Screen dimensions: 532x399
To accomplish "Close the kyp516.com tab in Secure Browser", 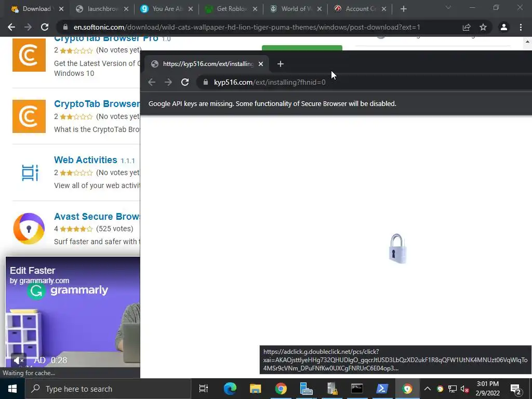I will [x=261, y=64].
